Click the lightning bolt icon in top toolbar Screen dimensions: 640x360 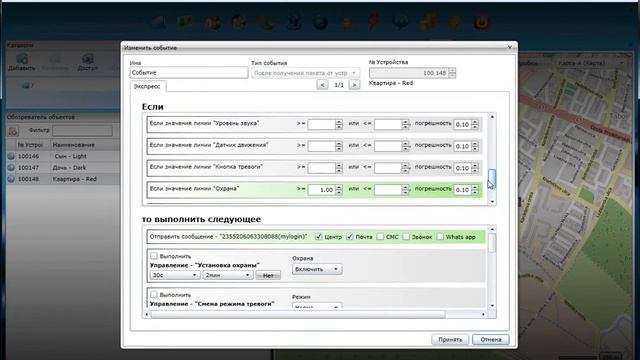(x=373, y=21)
